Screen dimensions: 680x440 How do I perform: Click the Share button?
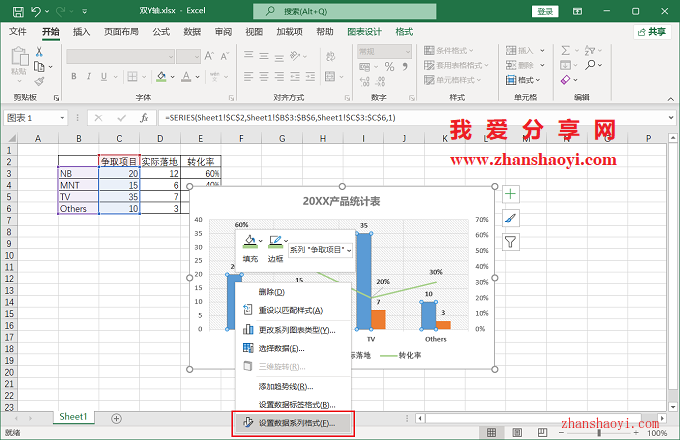pyautogui.click(x=652, y=32)
